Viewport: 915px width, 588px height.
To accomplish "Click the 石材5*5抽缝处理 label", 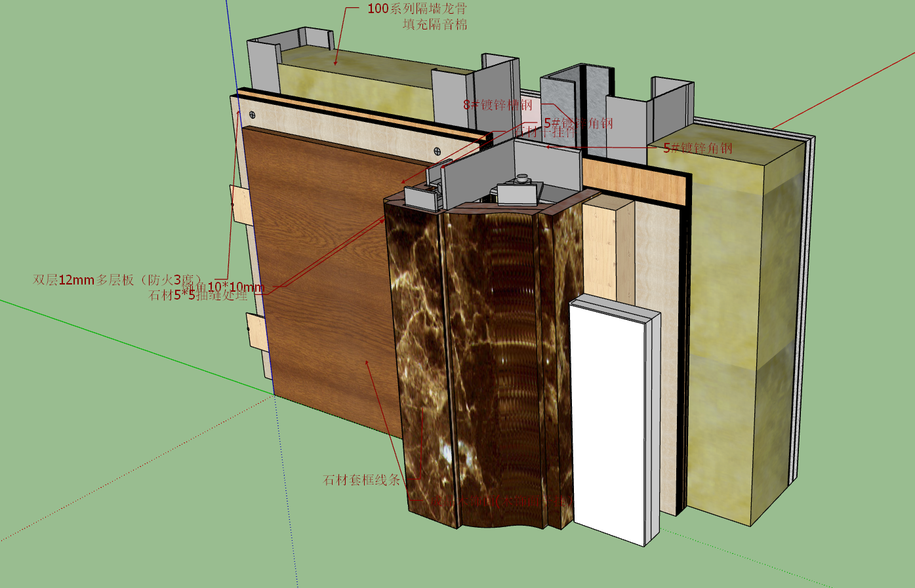I will click(198, 296).
